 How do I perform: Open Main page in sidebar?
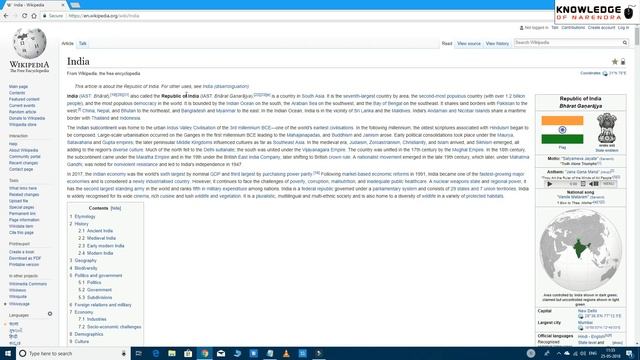click(18, 87)
